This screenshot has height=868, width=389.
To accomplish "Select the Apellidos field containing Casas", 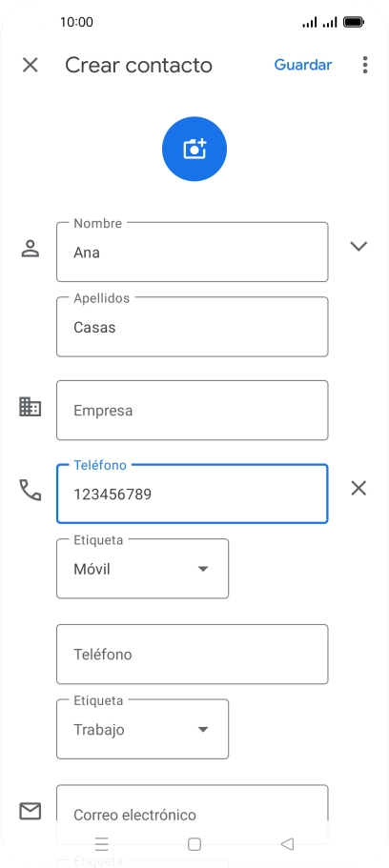I will tap(193, 327).
